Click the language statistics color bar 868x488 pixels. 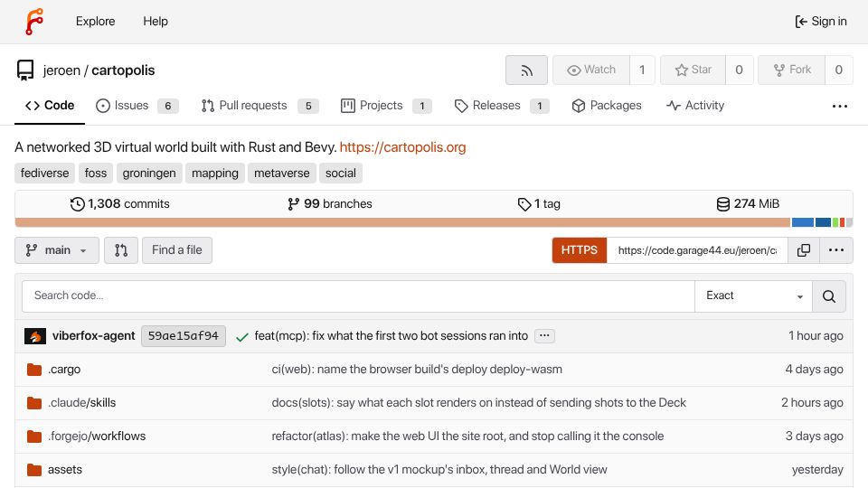point(433,222)
